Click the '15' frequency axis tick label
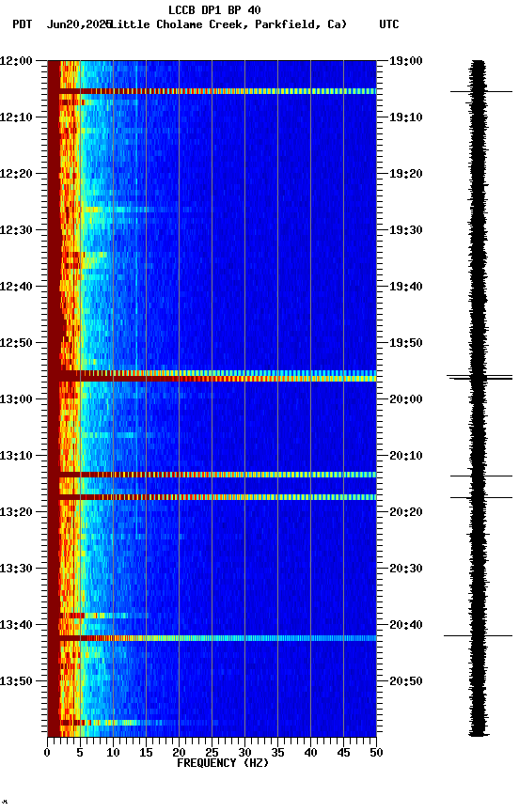Viewport: 519px width, 812px height. click(x=146, y=753)
